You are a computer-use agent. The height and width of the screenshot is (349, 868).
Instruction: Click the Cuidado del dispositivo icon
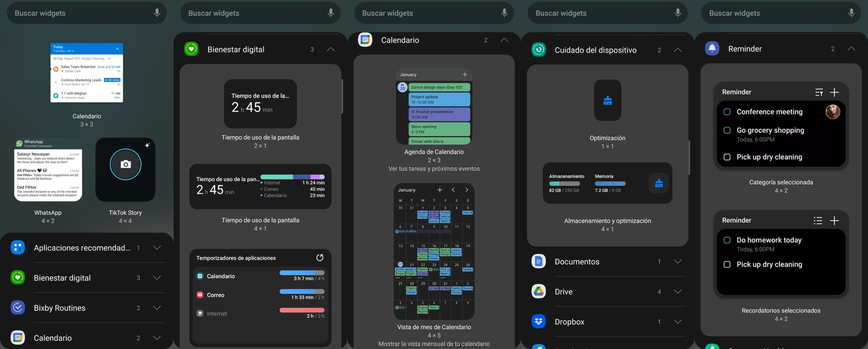coord(538,50)
